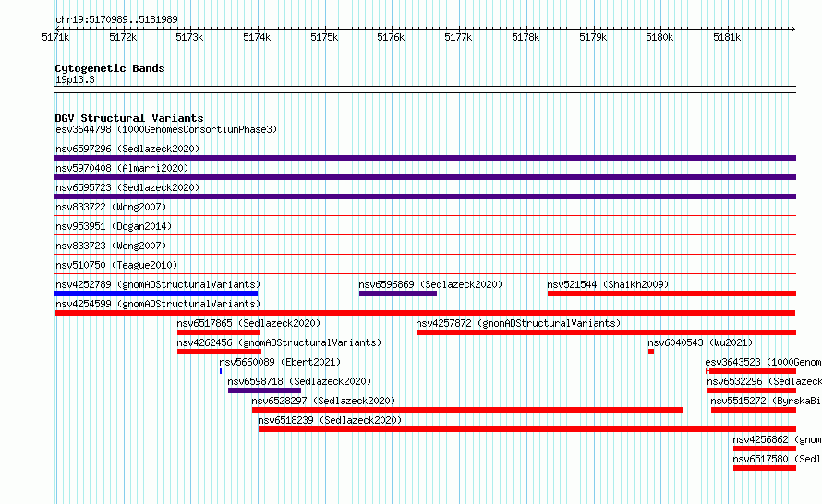Viewport: 822px width, 504px height.
Task: Click the red nsv6532296 variant bar
Action: (x=752, y=390)
